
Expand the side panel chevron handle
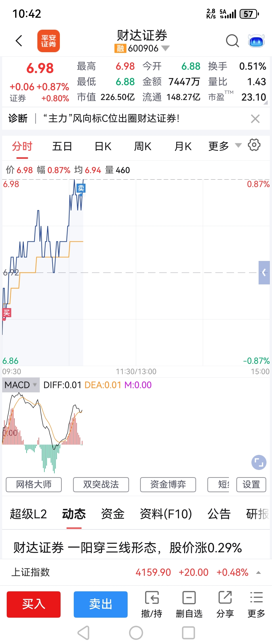(x=264, y=272)
